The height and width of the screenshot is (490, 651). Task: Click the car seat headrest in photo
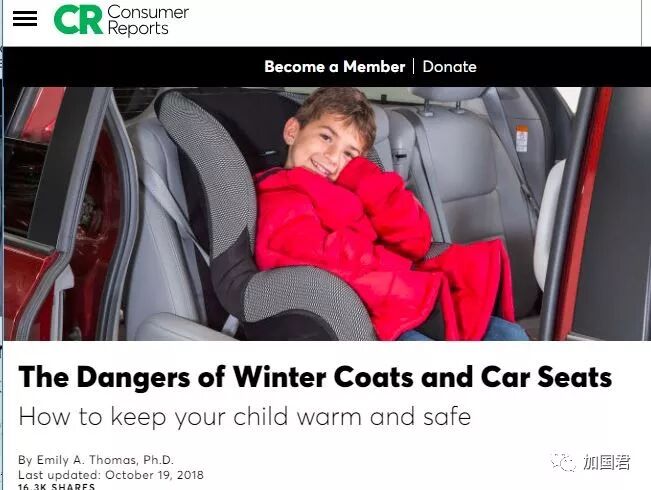[x=448, y=94]
